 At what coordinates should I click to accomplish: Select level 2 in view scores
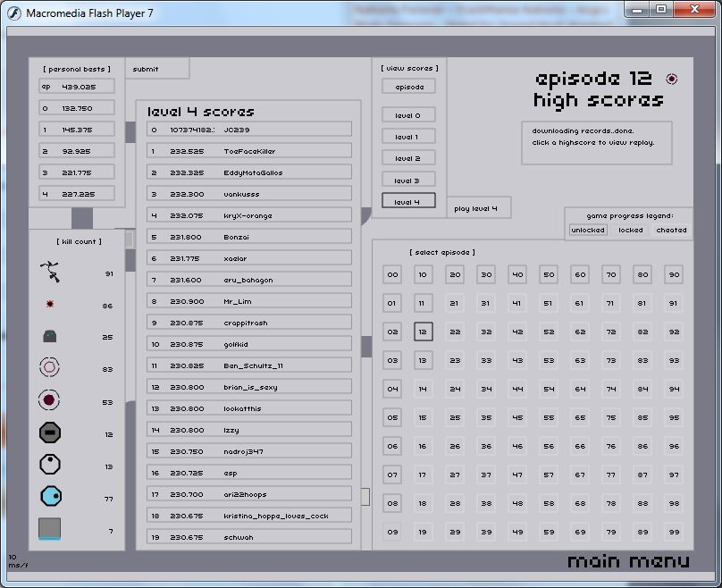(x=408, y=158)
